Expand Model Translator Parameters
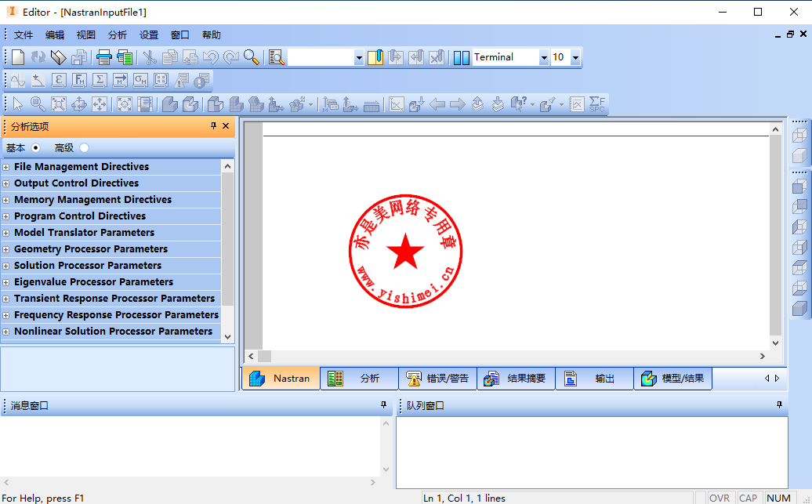 point(5,233)
